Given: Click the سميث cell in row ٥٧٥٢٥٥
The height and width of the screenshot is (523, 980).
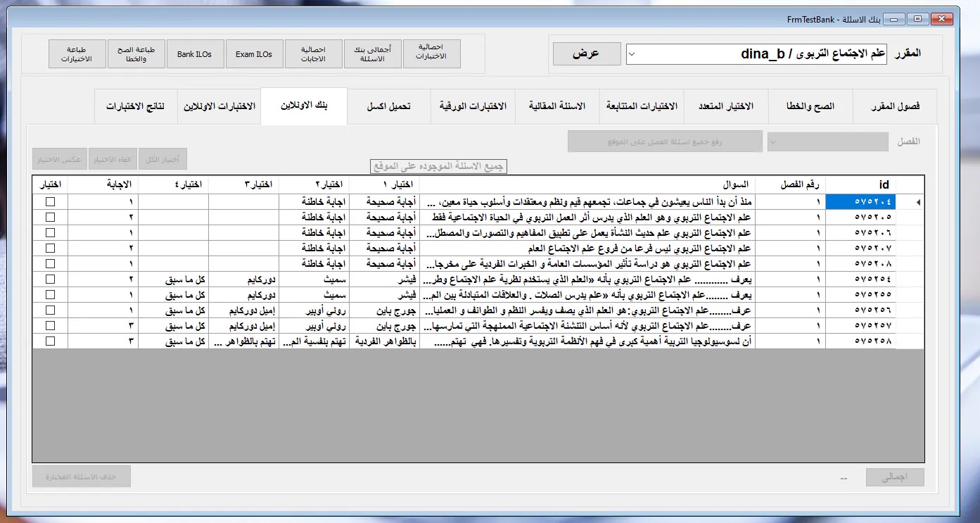Looking at the screenshot, I should point(314,295).
